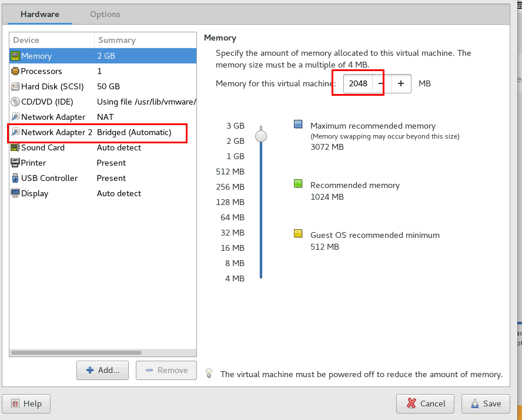Select the Memory device icon

(x=15, y=56)
